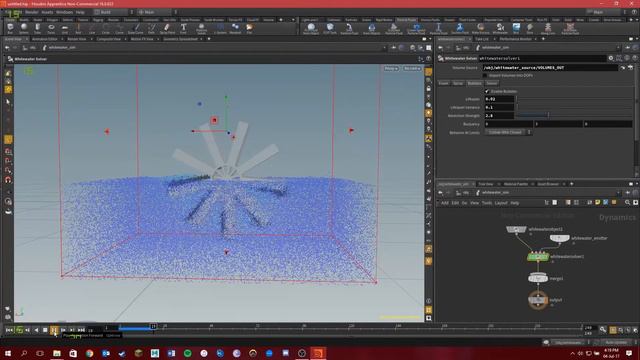Viewport: 640px width, 360px height.
Task: Click the whitewaterobject1 node
Action: point(516,229)
